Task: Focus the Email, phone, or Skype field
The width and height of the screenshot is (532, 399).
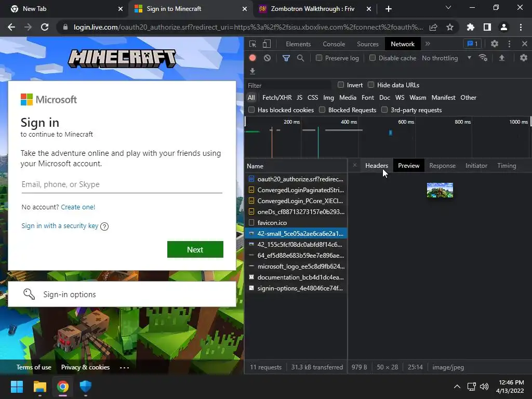Action: [x=122, y=184]
